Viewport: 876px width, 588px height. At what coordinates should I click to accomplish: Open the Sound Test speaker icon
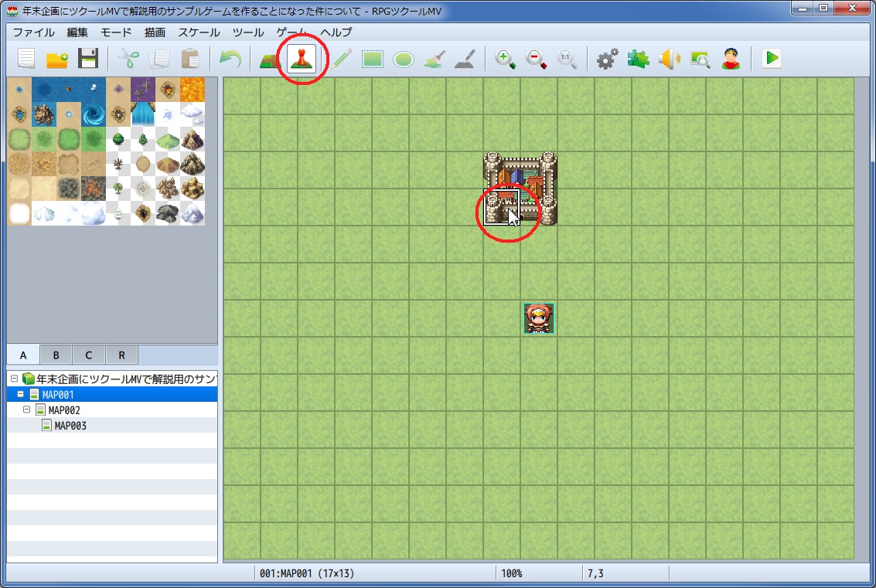(670, 59)
